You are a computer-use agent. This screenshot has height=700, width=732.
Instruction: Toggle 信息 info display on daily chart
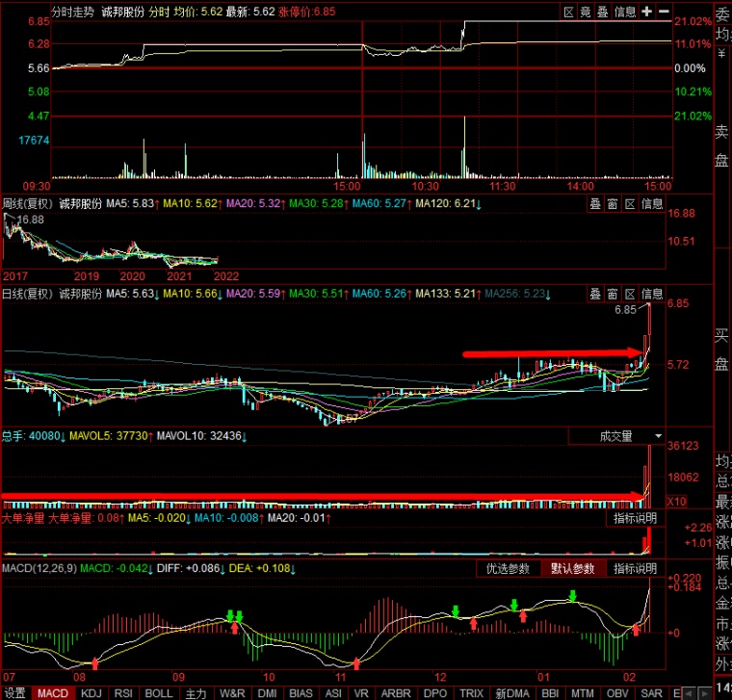click(652, 293)
